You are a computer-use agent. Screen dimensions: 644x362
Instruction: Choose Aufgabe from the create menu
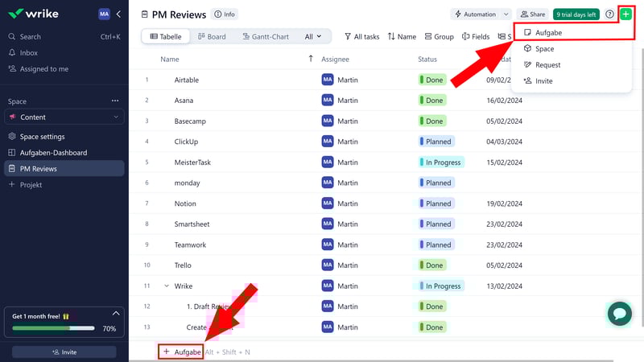click(x=572, y=32)
